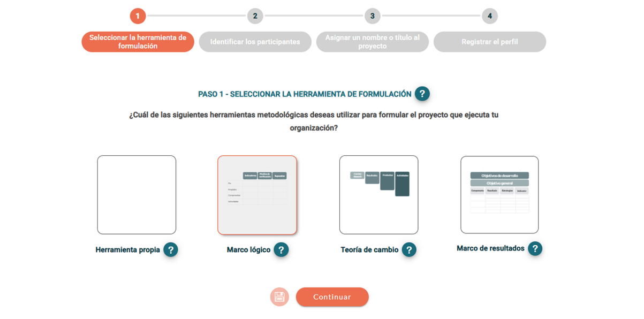Open Registrar el perfil tab
Screen dimensions: 644x319
[x=490, y=42]
